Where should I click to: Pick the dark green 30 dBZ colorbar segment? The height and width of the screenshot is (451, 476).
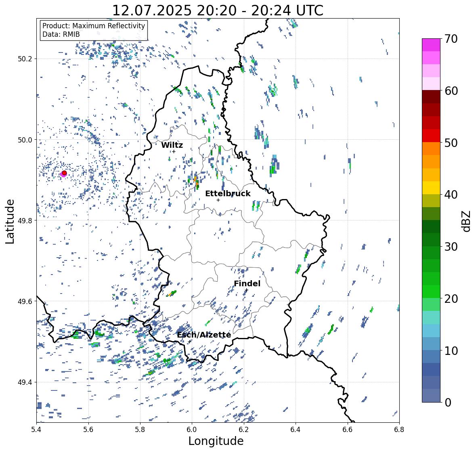click(x=431, y=240)
